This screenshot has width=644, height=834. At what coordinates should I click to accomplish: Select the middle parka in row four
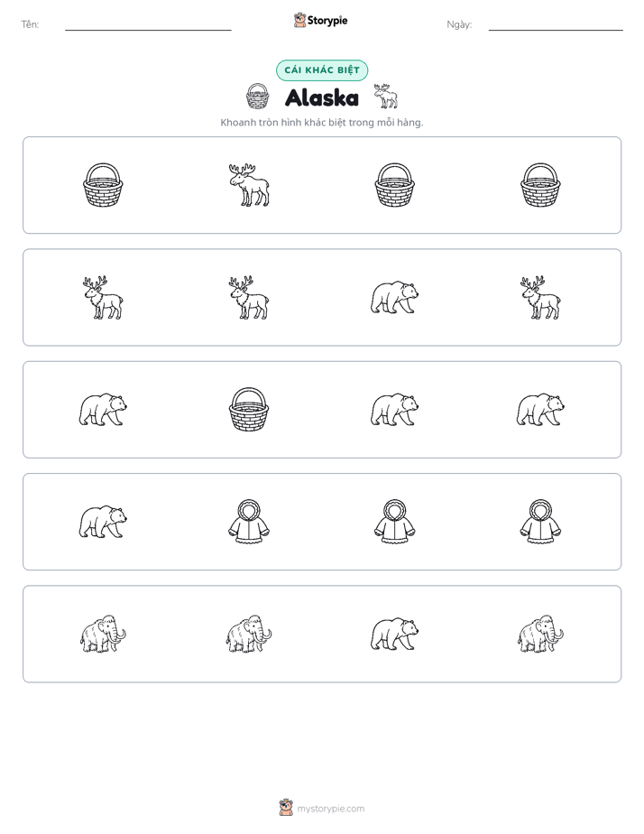(394, 522)
